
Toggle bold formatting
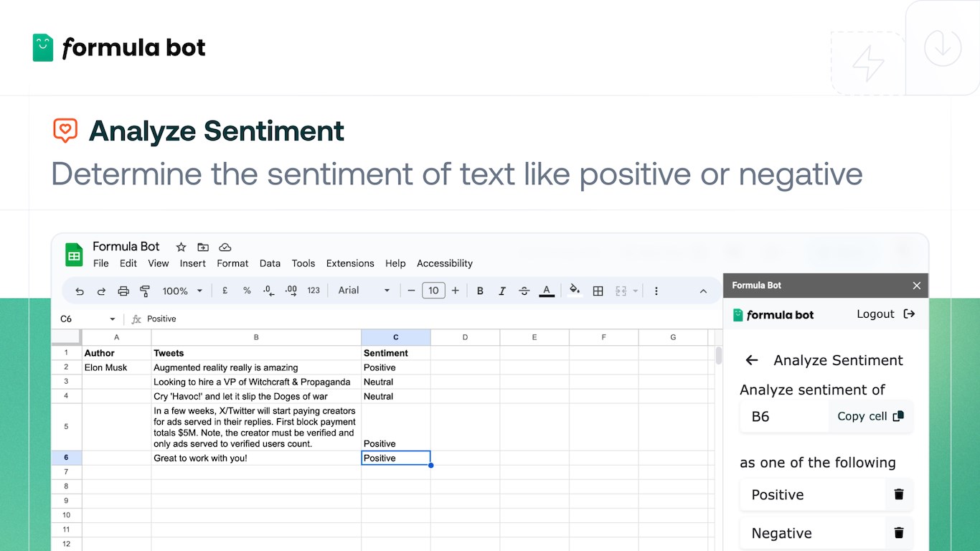tap(480, 291)
